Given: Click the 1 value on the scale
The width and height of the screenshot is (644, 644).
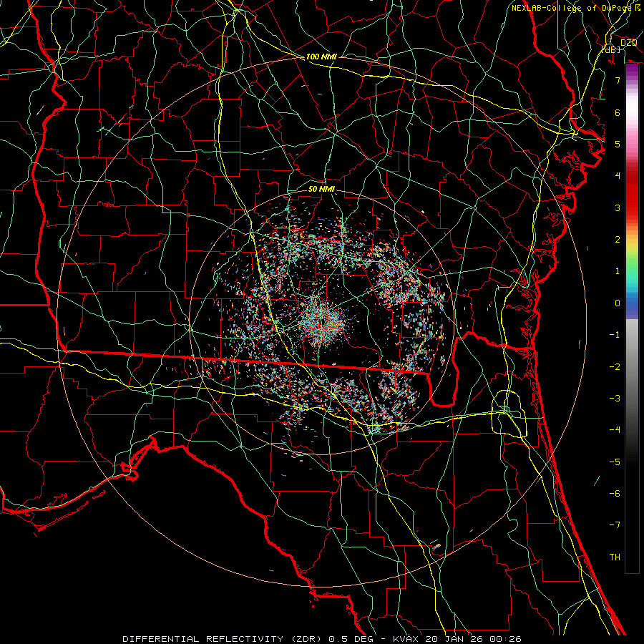Looking at the screenshot, I should (618, 271).
